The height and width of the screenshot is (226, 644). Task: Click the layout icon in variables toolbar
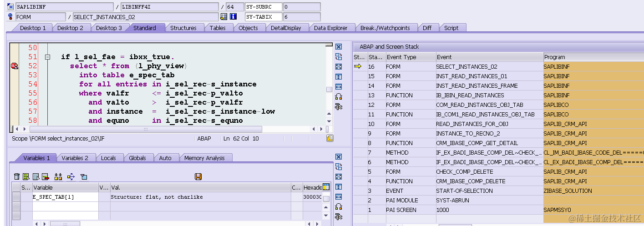[84, 176]
